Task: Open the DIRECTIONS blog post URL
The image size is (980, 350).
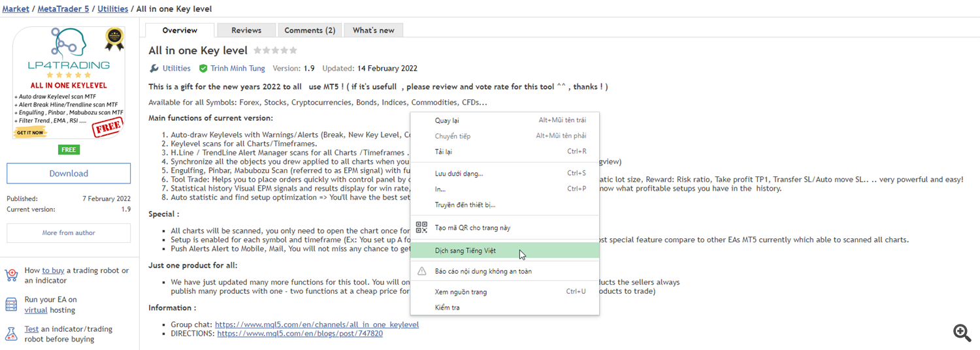Action: coord(300,333)
